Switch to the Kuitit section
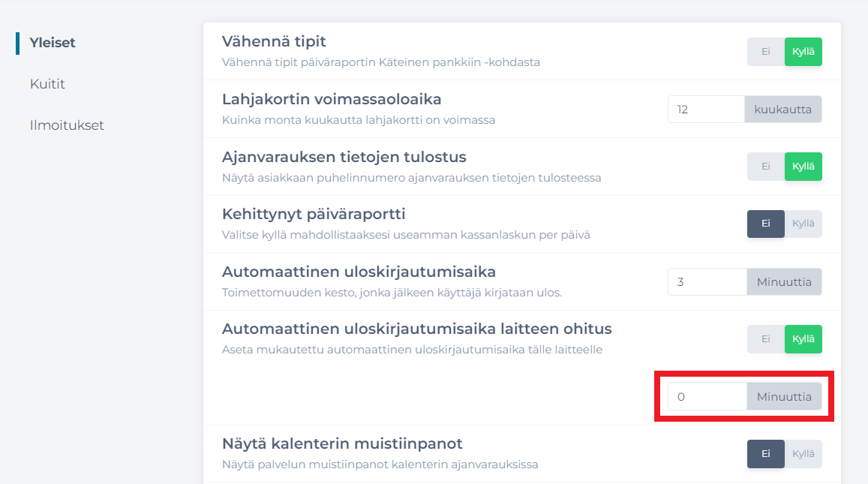The width and height of the screenshot is (868, 484). point(47,84)
